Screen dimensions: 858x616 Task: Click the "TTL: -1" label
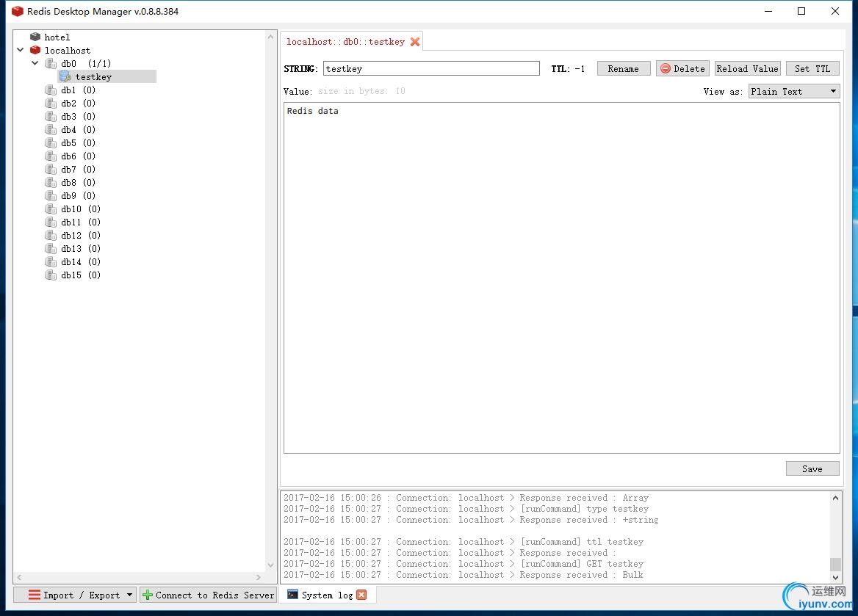click(568, 68)
